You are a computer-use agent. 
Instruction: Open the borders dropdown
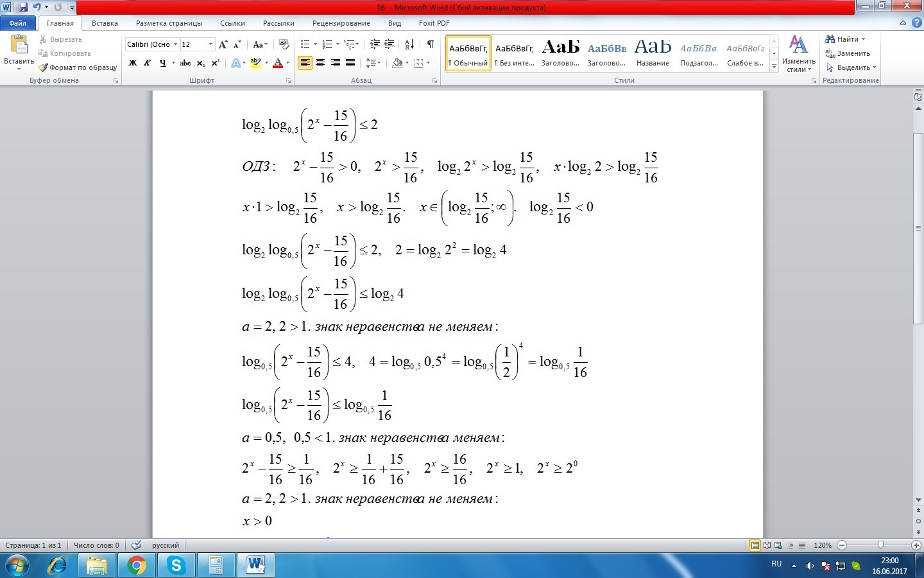tap(428, 63)
